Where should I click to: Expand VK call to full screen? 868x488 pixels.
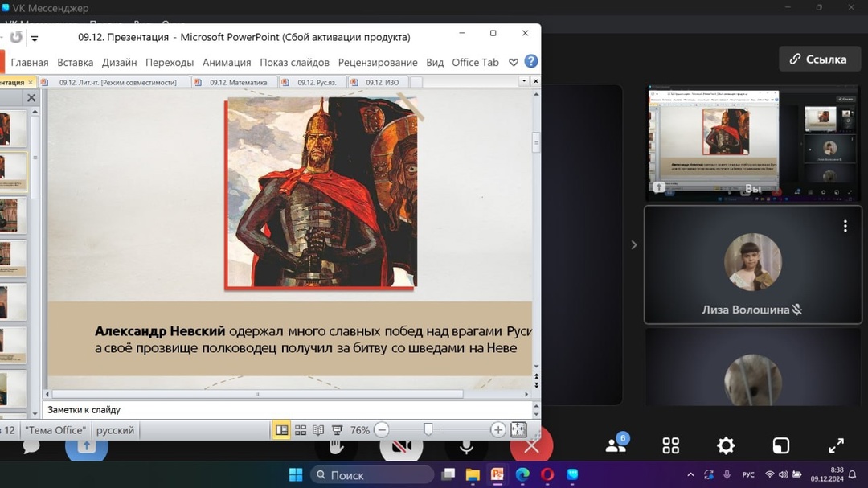click(x=836, y=445)
